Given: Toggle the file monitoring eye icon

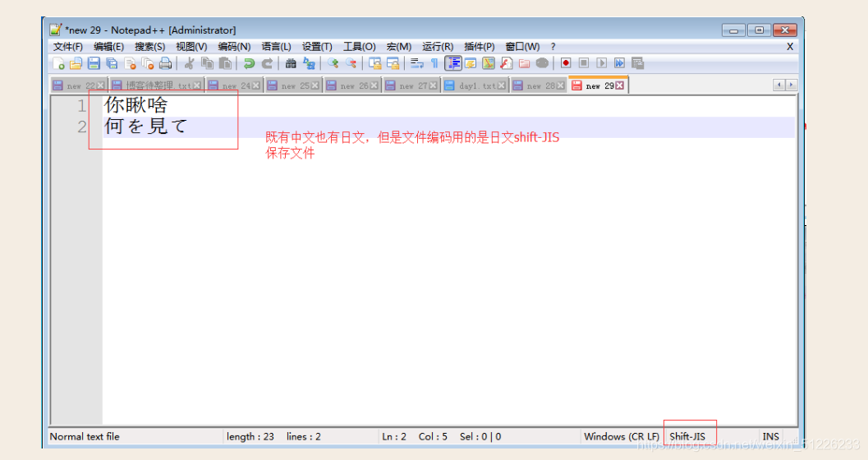Looking at the screenshot, I should (x=542, y=63).
